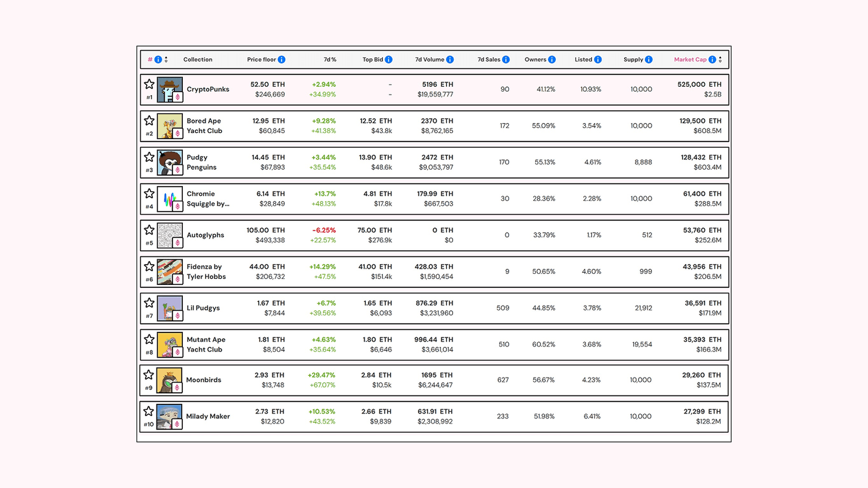Toggle favorite star for Lil Pudgys
Image resolution: width=868 pixels, height=488 pixels.
(x=149, y=302)
